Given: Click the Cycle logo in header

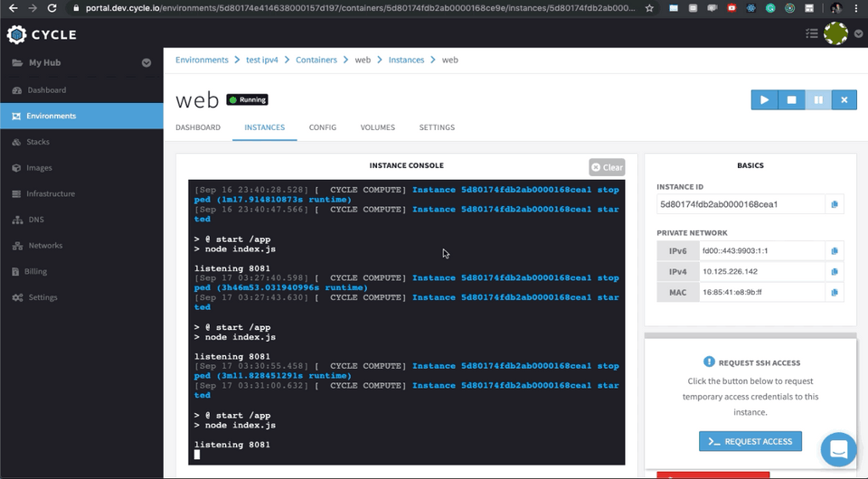Looking at the screenshot, I should (42, 34).
